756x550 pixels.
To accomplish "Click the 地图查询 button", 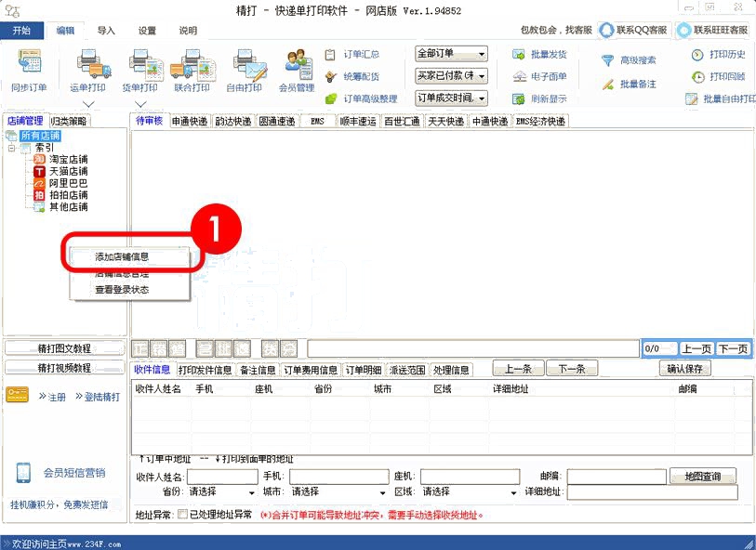I will click(702, 475).
